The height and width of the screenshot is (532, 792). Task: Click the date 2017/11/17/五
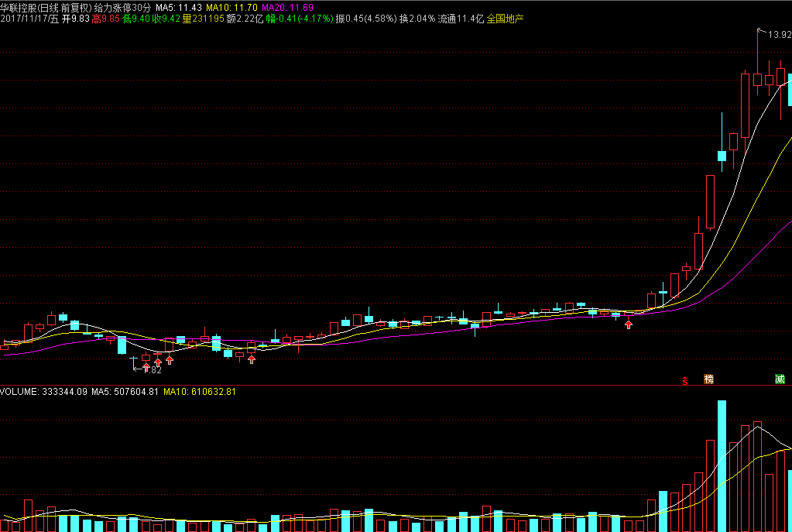pyautogui.click(x=29, y=19)
